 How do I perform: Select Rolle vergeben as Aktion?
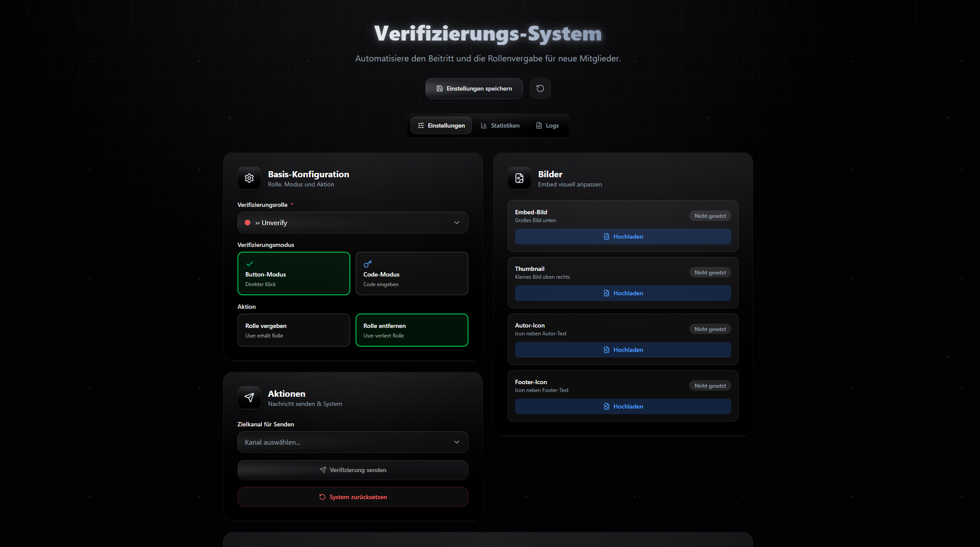(x=293, y=330)
